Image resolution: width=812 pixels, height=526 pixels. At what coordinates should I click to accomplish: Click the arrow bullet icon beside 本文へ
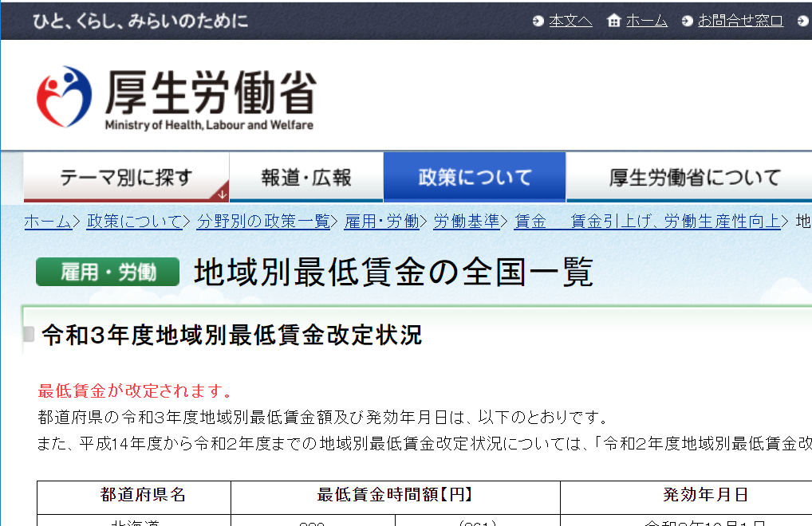click(538, 21)
